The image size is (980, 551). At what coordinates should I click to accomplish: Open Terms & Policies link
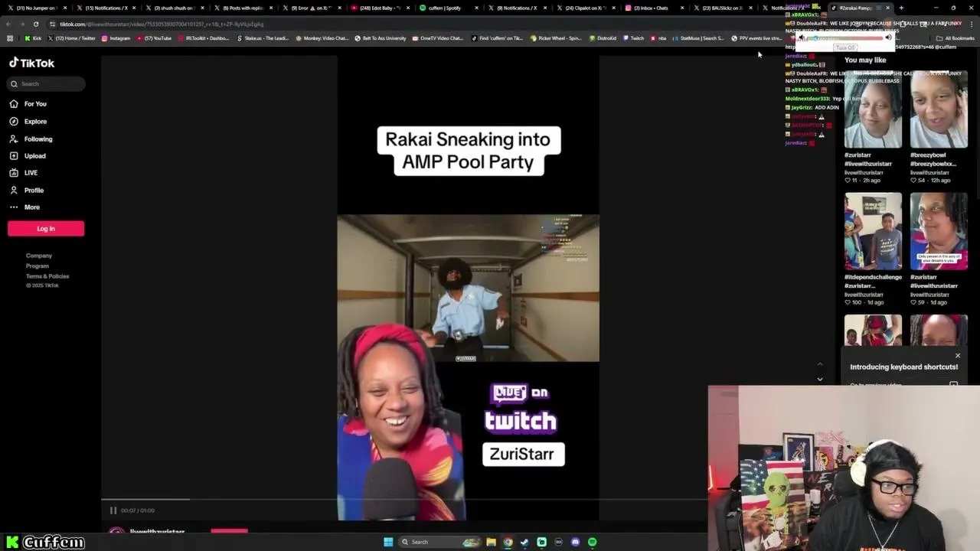pyautogui.click(x=47, y=275)
